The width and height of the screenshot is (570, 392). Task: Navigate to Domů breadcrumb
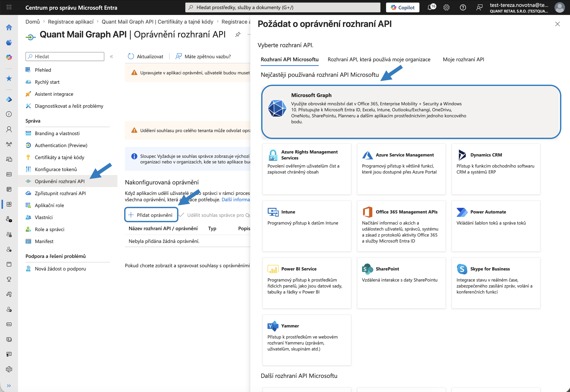[33, 22]
